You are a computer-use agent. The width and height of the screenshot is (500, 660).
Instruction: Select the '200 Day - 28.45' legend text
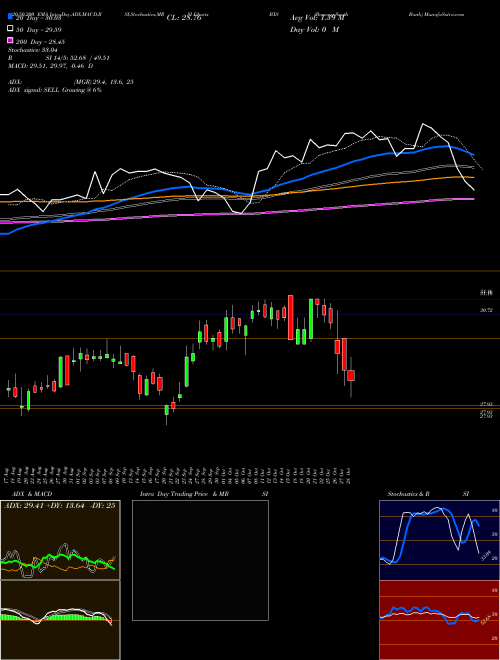coord(40,42)
